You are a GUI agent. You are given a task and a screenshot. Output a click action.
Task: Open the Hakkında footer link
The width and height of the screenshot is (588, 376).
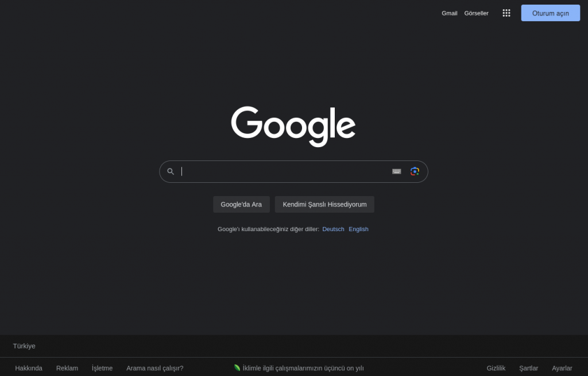(29, 368)
